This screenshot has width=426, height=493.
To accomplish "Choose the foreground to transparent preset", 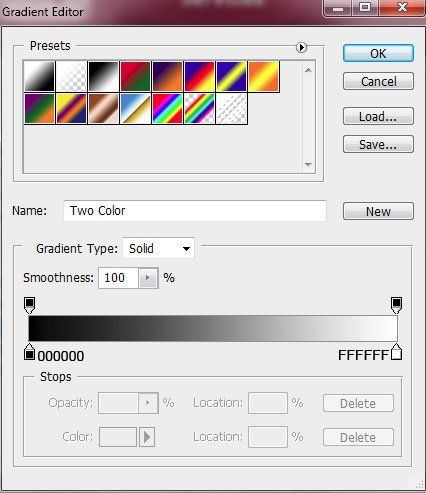I will [71, 76].
